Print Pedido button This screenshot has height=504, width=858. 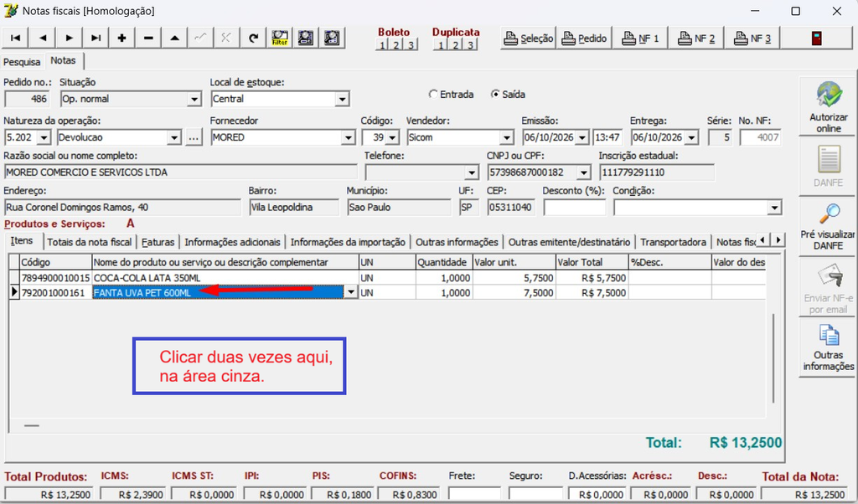(584, 39)
